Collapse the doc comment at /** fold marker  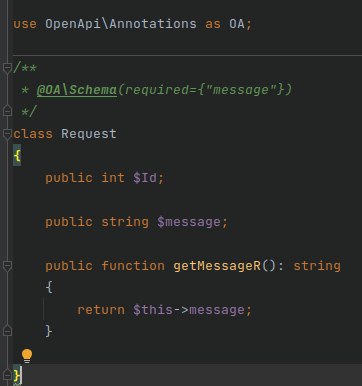(x=7, y=68)
